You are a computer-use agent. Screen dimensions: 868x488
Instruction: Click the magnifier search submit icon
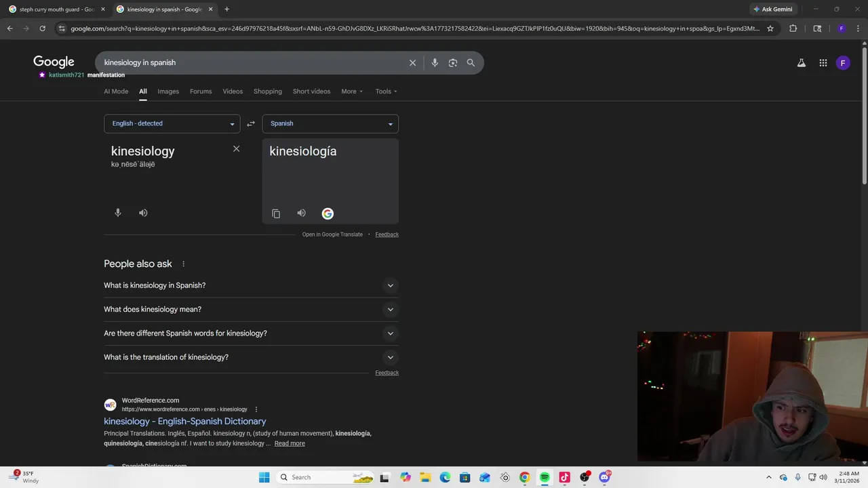[x=471, y=62]
